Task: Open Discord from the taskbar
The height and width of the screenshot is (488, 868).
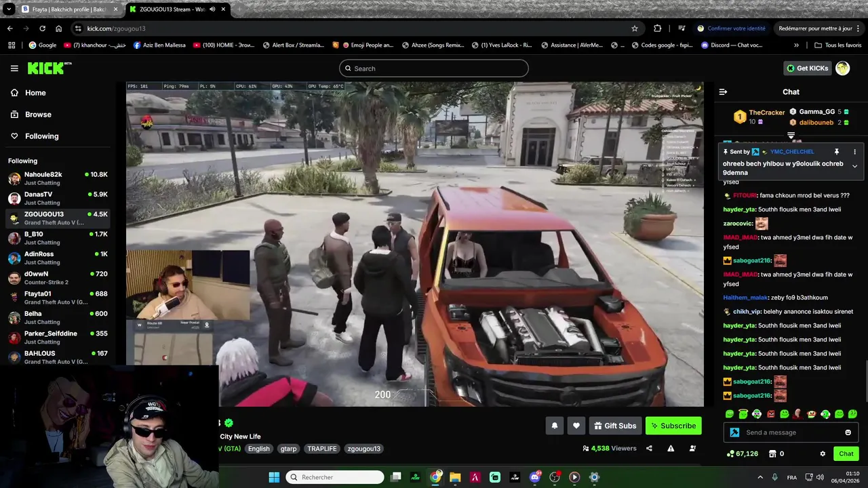Action: pyautogui.click(x=535, y=477)
